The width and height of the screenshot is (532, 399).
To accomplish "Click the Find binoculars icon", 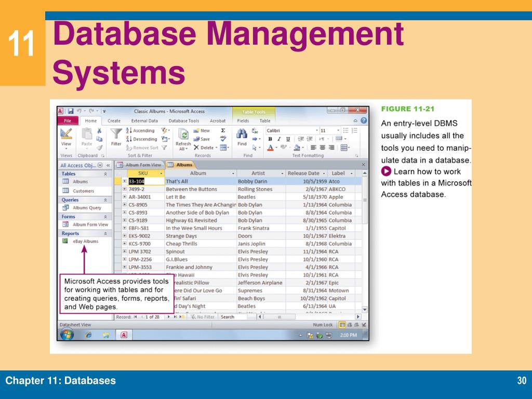I will tap(242, 134).
